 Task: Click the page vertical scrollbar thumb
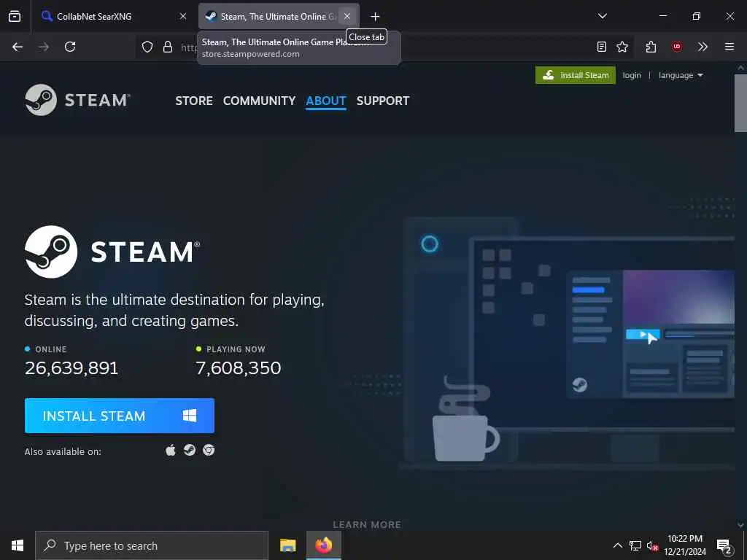(740, 103)
